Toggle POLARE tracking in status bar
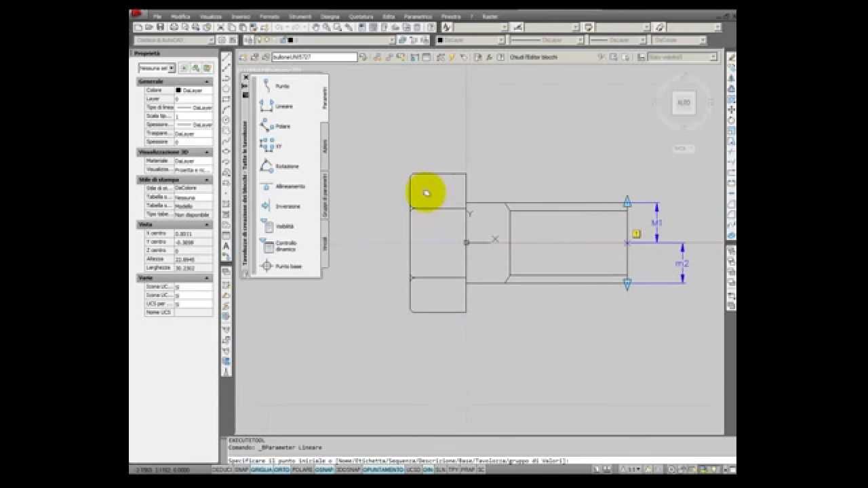Image resolution: width=868 pixels, height=488 pixels. tap(302, 469)
